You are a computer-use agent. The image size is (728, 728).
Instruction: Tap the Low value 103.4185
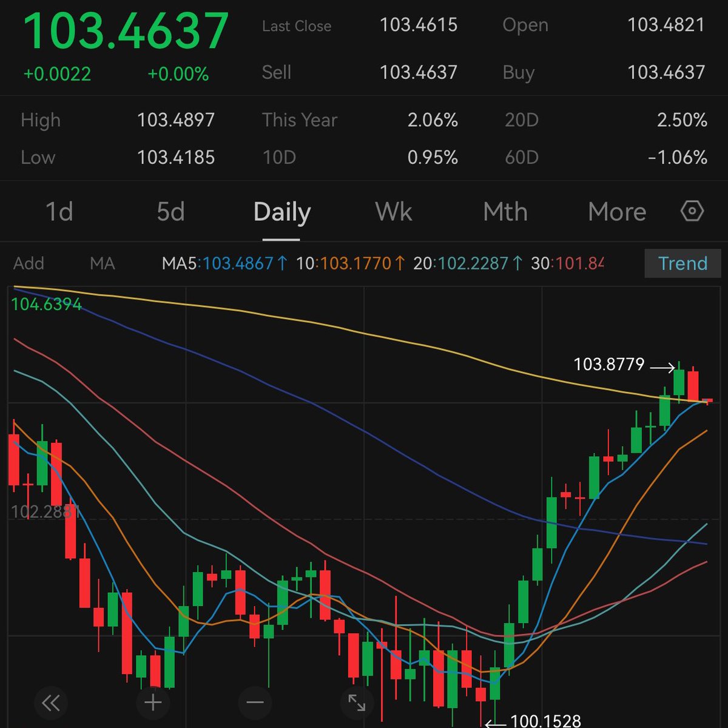(176, 157)
